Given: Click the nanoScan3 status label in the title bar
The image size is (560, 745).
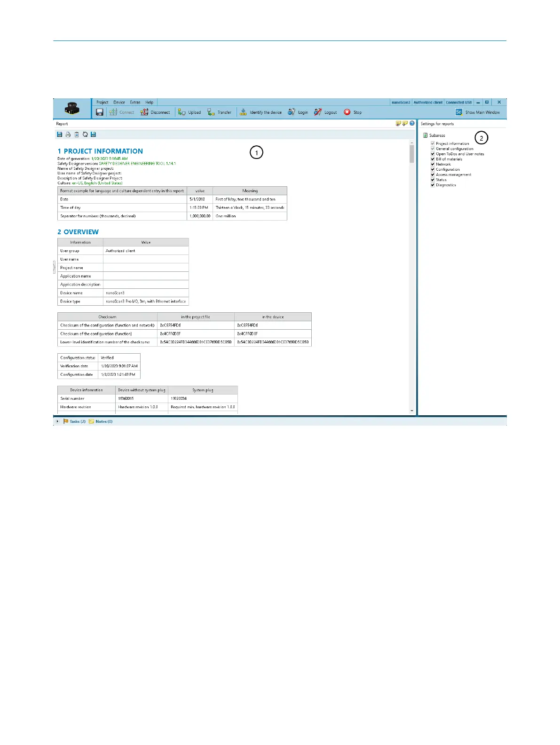Looking at the screenshot, I should [x=401, y=102].
